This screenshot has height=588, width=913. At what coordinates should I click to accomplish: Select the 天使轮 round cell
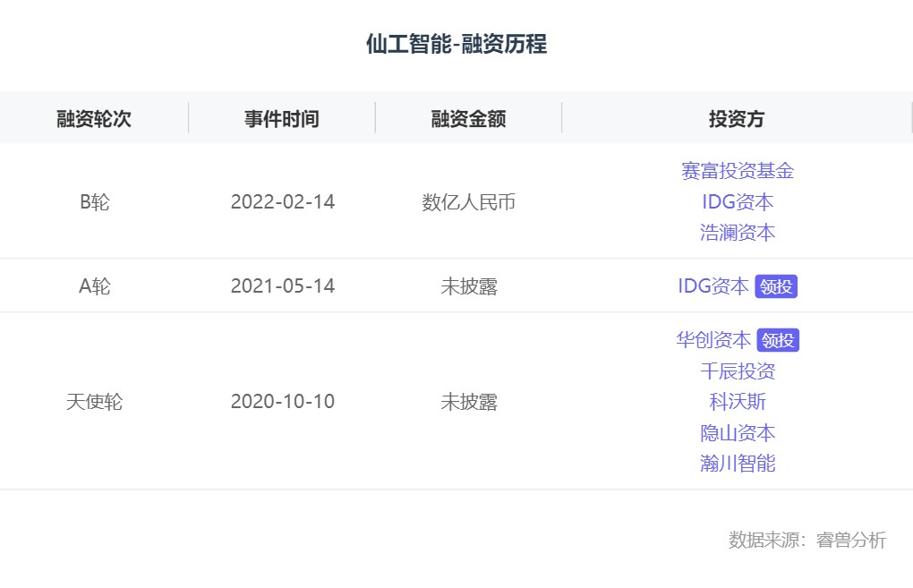point(94,402)
